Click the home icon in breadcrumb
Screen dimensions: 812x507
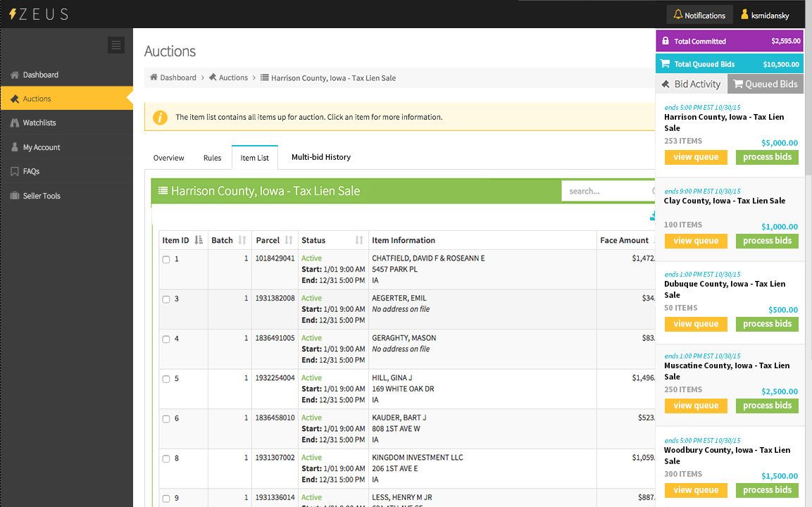tap(154, 77)
